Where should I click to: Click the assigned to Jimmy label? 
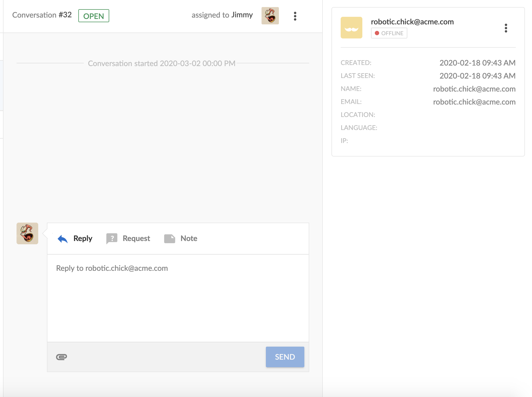(x=222, y=15)
